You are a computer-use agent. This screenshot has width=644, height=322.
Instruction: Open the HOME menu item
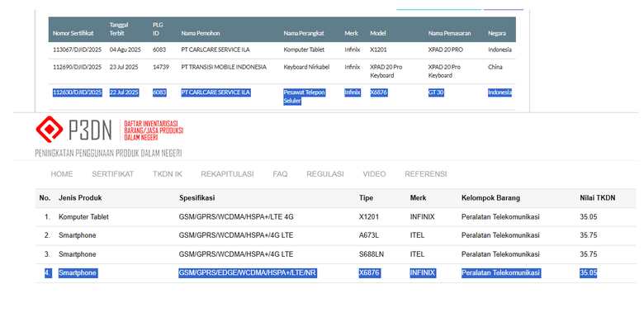pos(62,174)
